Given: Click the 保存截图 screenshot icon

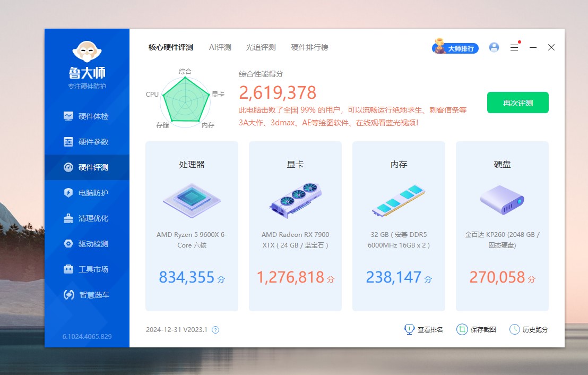Looking at the screenshot, I should 462,329.
